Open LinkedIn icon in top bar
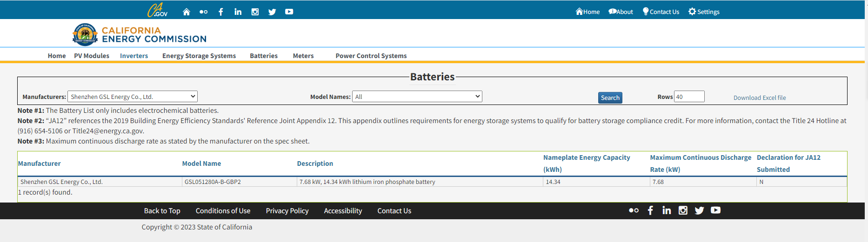868x242 pixels. pos(238,12)
